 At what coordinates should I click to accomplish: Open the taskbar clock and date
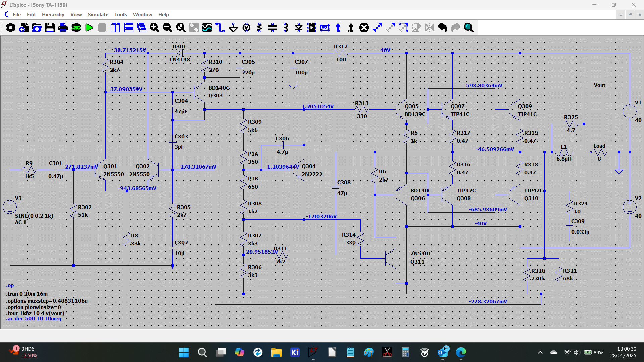pos(623,352)
